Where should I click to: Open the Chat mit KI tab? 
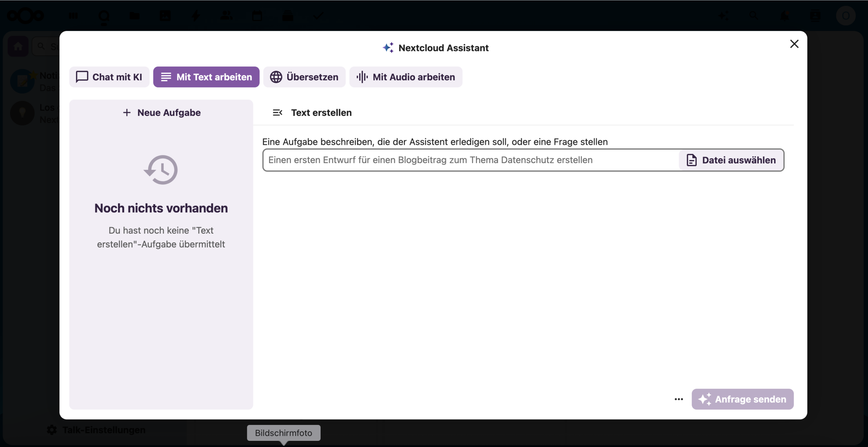click(109, 77)
